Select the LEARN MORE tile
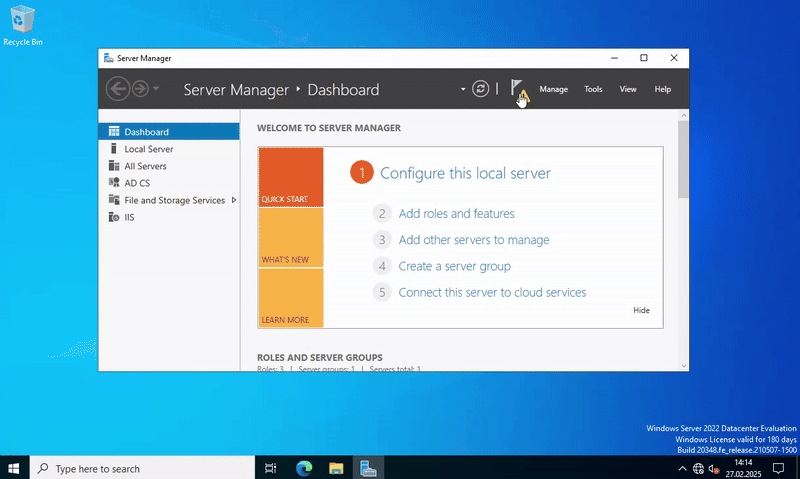Viewport: 800px width, 479px height. [x=291, y=298]
